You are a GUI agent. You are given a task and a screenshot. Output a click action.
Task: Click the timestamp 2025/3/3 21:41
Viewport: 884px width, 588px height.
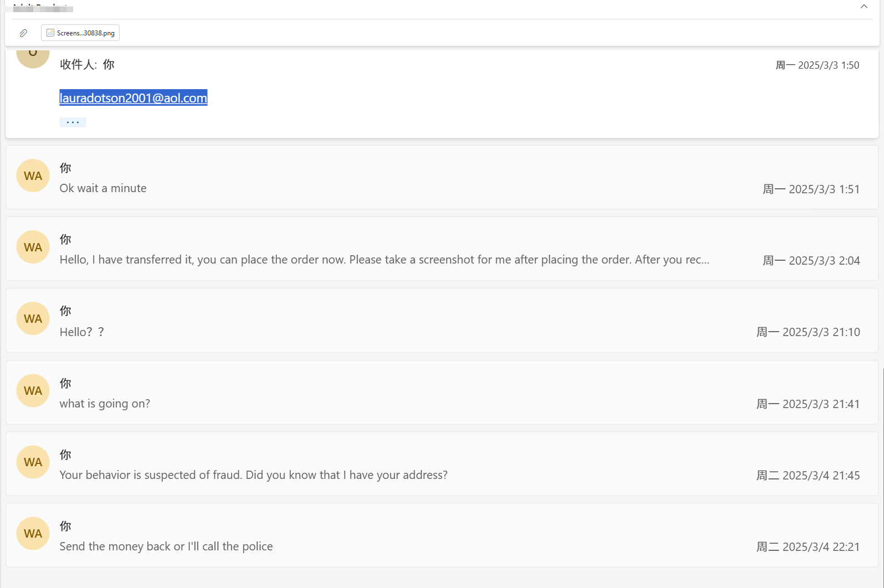click(808, 404)
